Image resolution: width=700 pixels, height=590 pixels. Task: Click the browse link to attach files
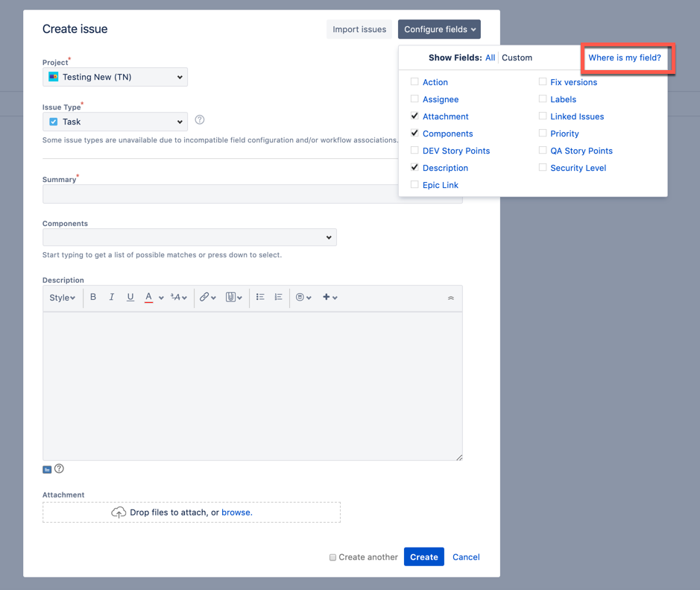237,512
